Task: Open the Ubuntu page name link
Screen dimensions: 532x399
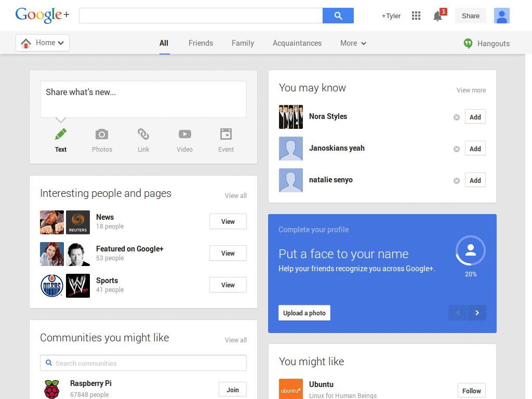Action: pos(321,384)
